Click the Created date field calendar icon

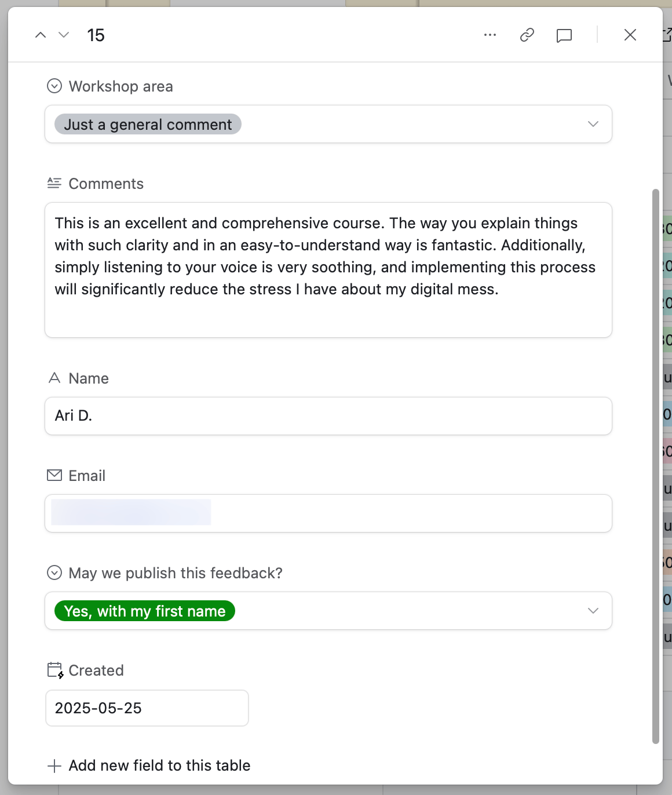(55, 670)
